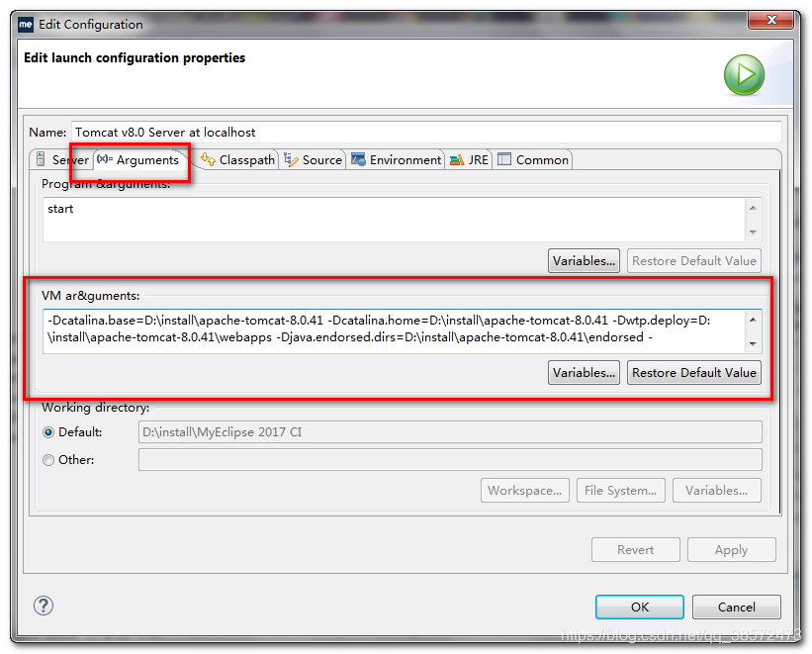Click the File System... button
Viewport: 812px width, 654px height.
620,490
